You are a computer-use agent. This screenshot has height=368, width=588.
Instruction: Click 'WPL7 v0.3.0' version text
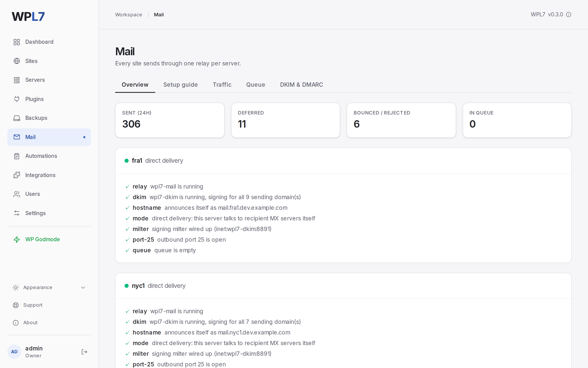[547, 15]
